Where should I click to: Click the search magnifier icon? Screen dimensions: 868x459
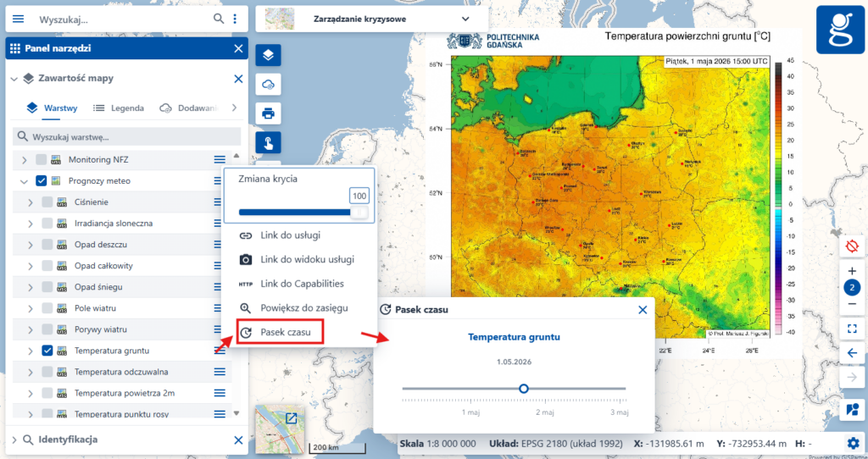(219, 19)
